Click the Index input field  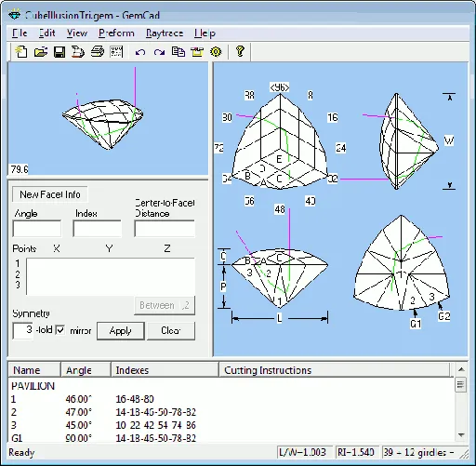(98, 229)
